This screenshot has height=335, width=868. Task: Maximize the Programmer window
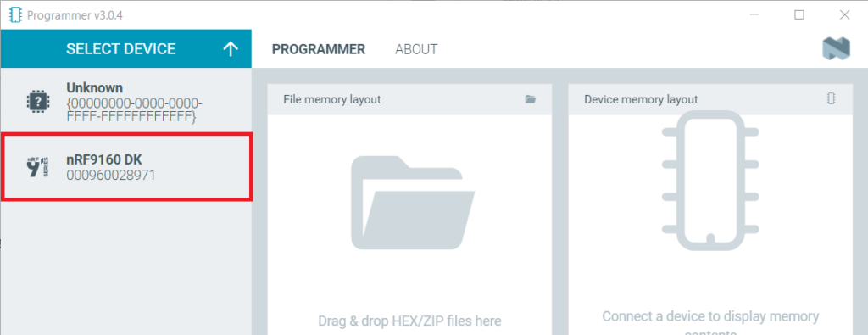pos(799,15)
